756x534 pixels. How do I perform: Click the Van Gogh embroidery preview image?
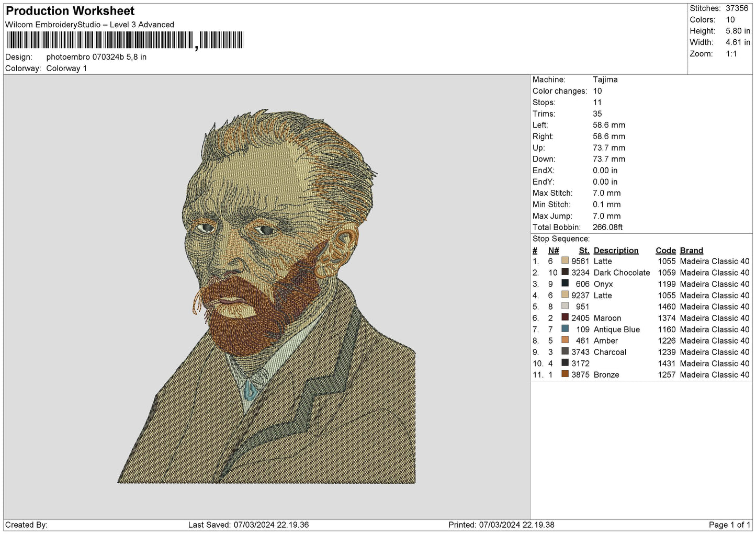click(x=267, y=297)
